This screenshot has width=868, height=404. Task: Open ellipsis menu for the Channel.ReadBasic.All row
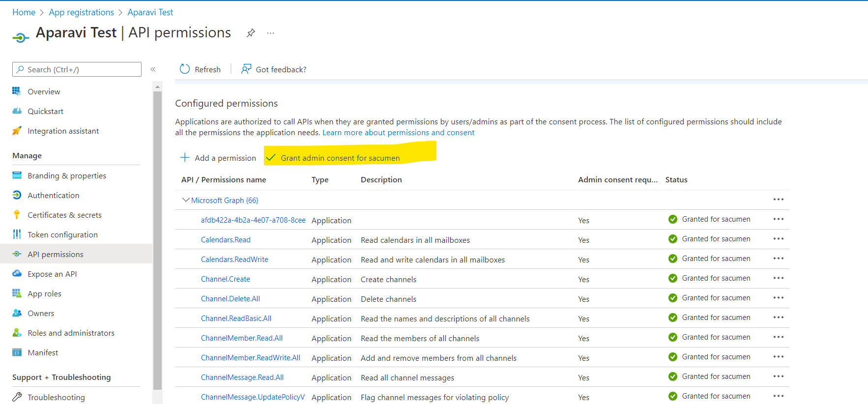click(778, 317)
